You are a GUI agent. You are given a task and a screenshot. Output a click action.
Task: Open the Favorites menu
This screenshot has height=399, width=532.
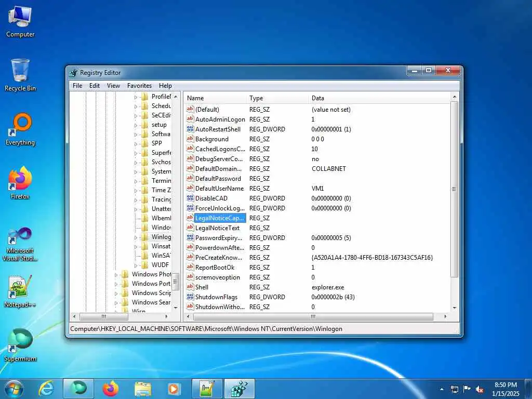coord(139,86)
